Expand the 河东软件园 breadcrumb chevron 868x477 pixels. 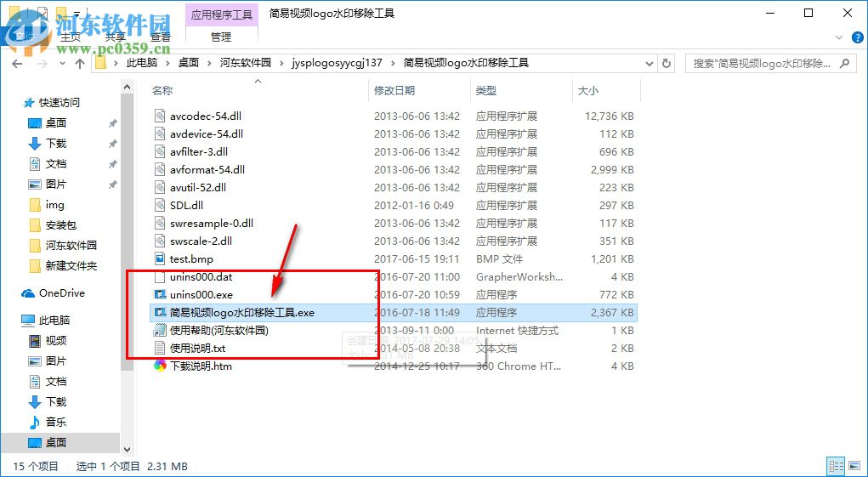coord(281,63)
